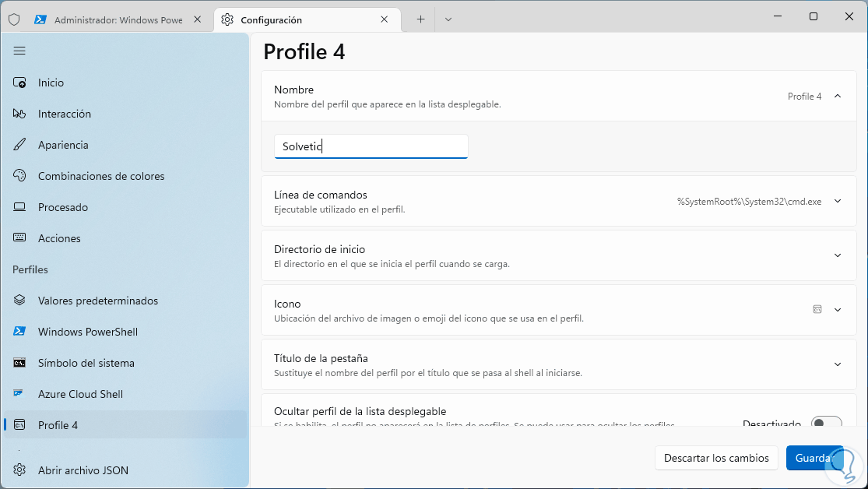The height and width of the screenshot is (489, 868).
Task: Switch to the Administrador: Windows PowerShell tab
Action: [117, 19]
